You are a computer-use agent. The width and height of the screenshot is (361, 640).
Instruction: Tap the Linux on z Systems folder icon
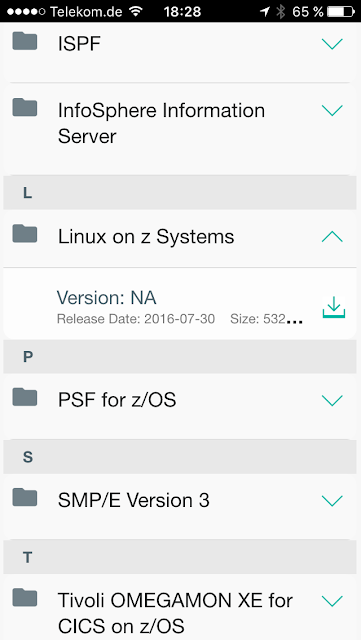25,234
